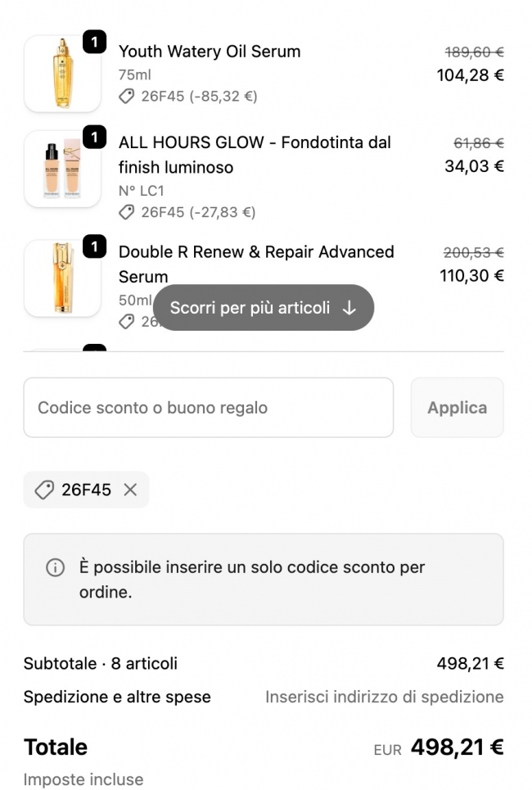
Task: Click 'Inserisci indirizzo di spedizione' text
Action: coord(384,697)
